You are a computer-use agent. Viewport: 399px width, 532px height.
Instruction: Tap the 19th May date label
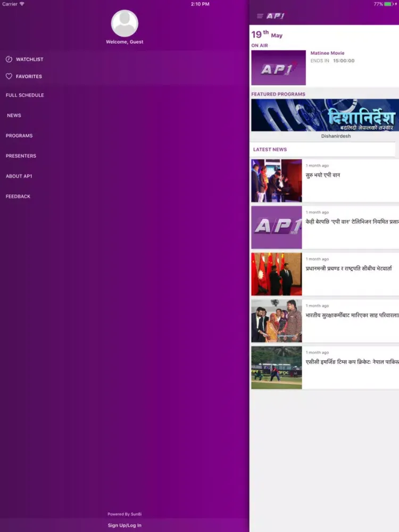point(267,34)
